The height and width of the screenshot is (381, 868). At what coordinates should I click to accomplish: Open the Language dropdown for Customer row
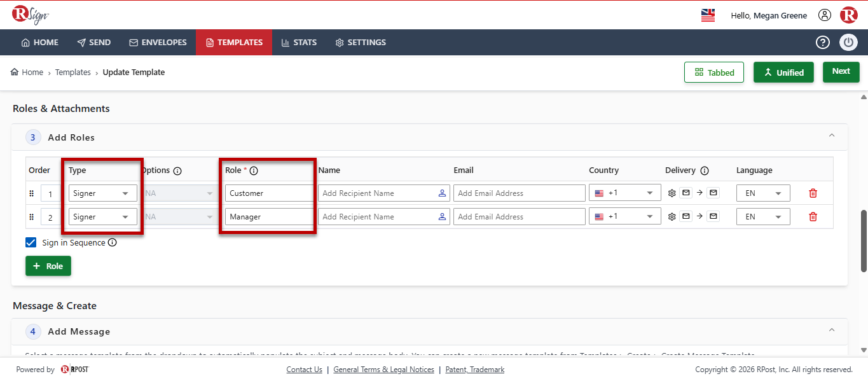(763, 193)
